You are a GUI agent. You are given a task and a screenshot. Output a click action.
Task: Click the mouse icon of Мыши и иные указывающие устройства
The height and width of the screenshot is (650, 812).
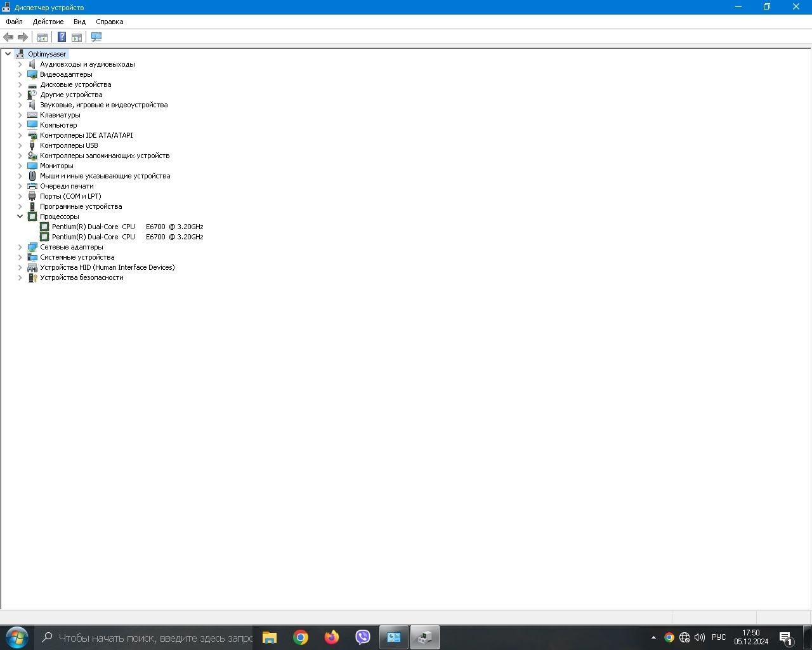pos(32,176)
